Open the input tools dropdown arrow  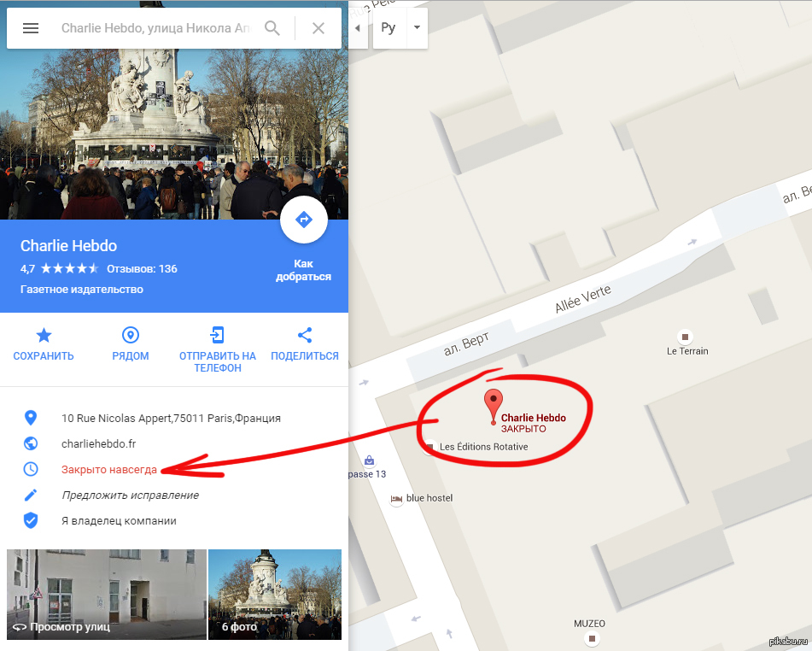pos(417,28)
